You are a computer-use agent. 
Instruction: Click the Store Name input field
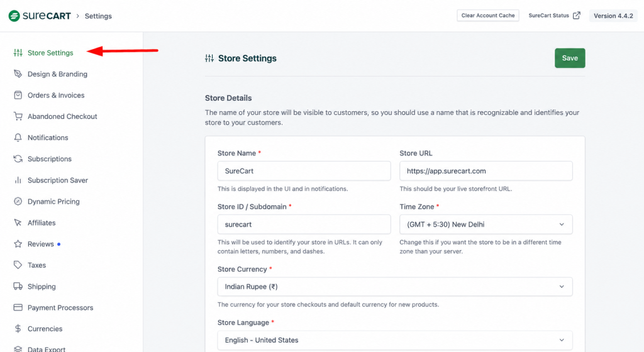pyautogui.click(x=304, y=171)
